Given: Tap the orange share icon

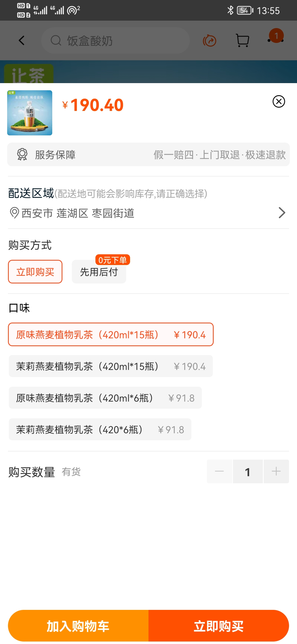Looking at the screenshot, I should [x=210, y=41].
